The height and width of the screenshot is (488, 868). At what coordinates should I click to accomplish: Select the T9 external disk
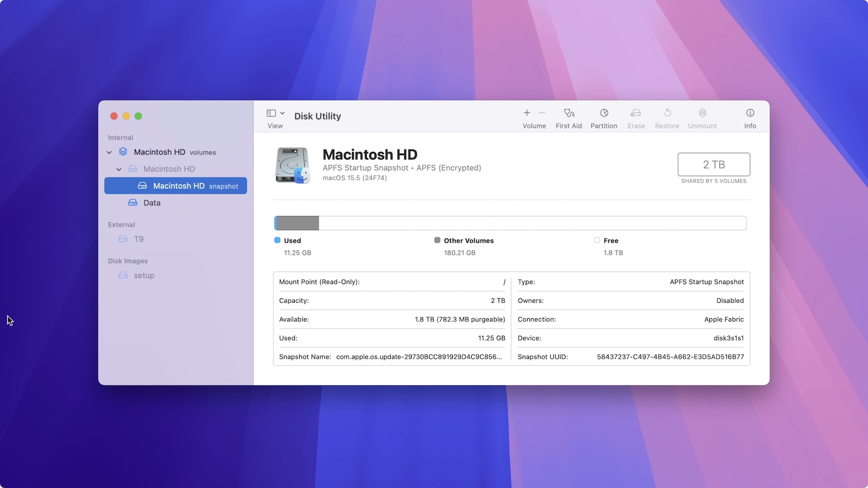(138, 239)
